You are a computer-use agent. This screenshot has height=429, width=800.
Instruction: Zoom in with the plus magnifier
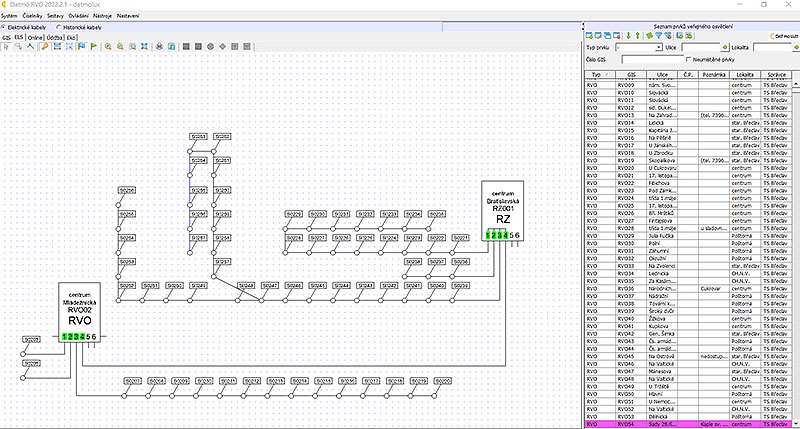(108, 46)
